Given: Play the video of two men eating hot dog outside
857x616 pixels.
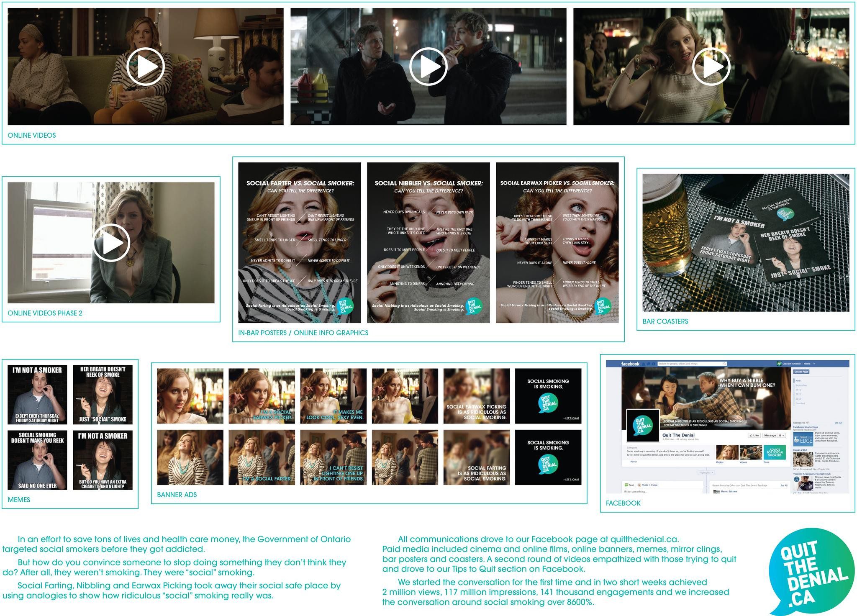Looking at the screenshot, I should pyautogui.click(x=428, y=67).
